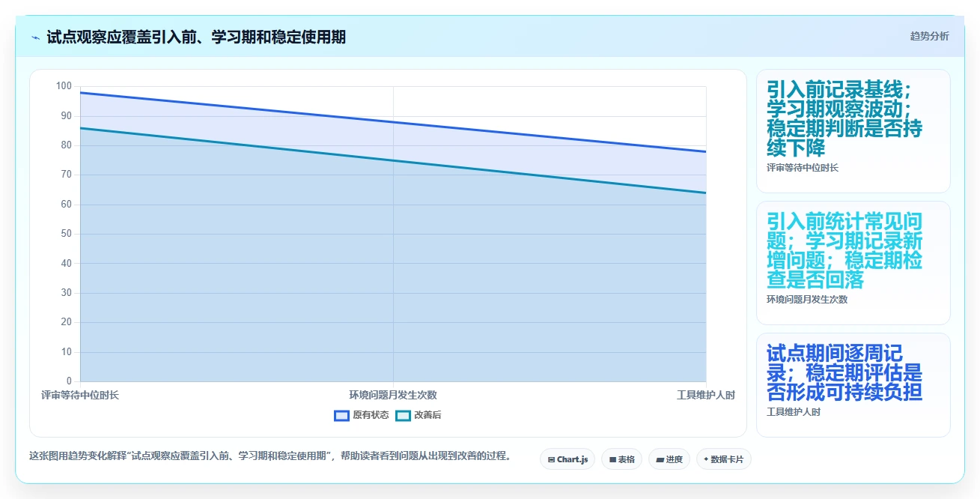Select the 表格 tag
Viewport: 980px width, 499px height.
622,459
